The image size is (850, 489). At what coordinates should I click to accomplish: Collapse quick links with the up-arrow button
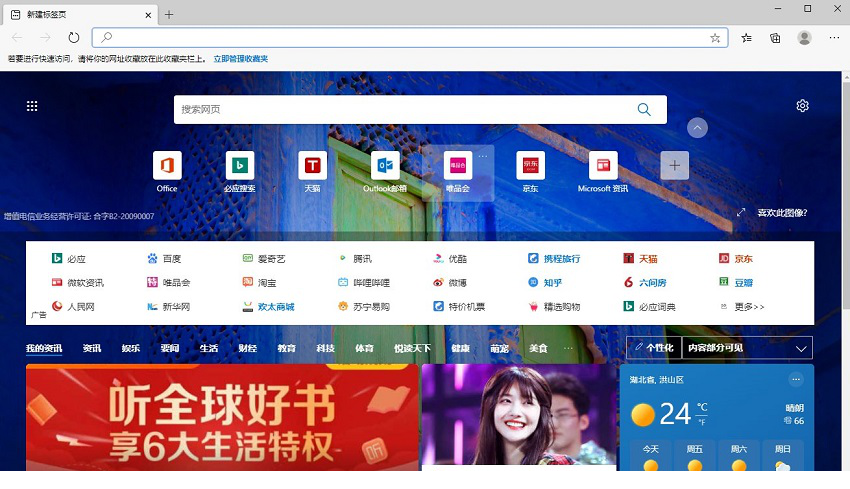(x=698, y=128)
